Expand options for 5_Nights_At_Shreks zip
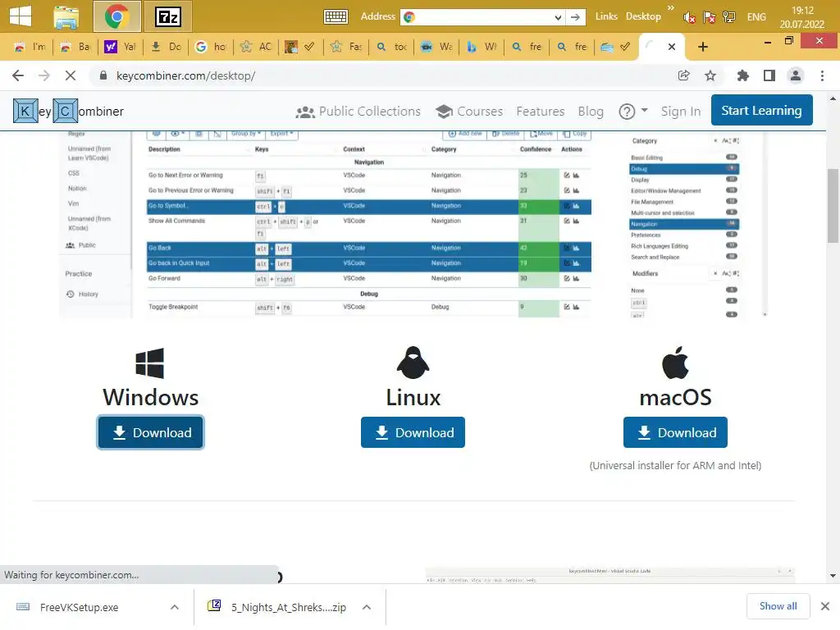The width and height of the screenshot is (840, 630). (x=367, y=607)
